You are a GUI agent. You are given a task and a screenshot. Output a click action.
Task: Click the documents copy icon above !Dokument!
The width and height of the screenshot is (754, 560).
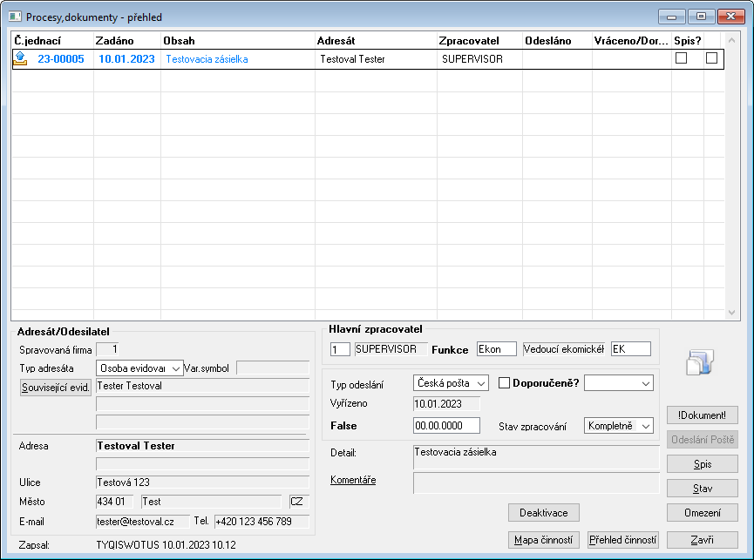(x=700, y=362)
